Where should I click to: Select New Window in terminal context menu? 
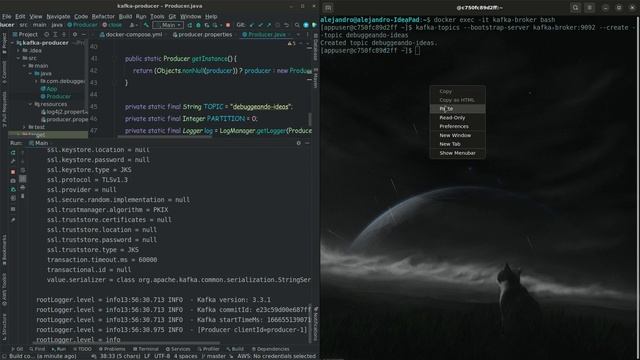[458, 135]
